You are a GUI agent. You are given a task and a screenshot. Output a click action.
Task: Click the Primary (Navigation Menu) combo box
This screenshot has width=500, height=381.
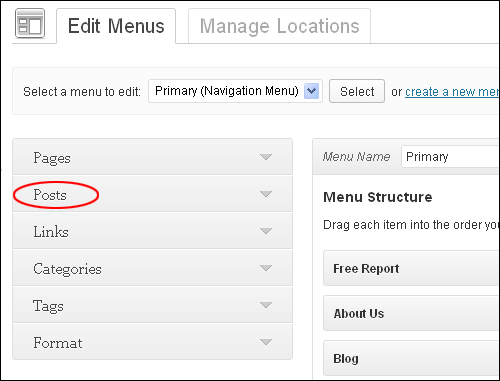(235, 91)
